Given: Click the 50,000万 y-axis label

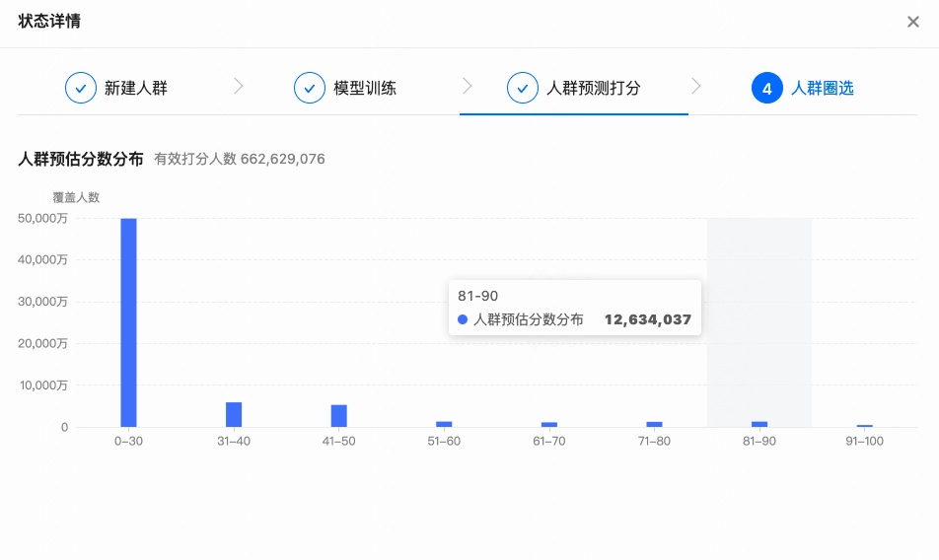Looking at the screenshot, I should click(42, 218).
